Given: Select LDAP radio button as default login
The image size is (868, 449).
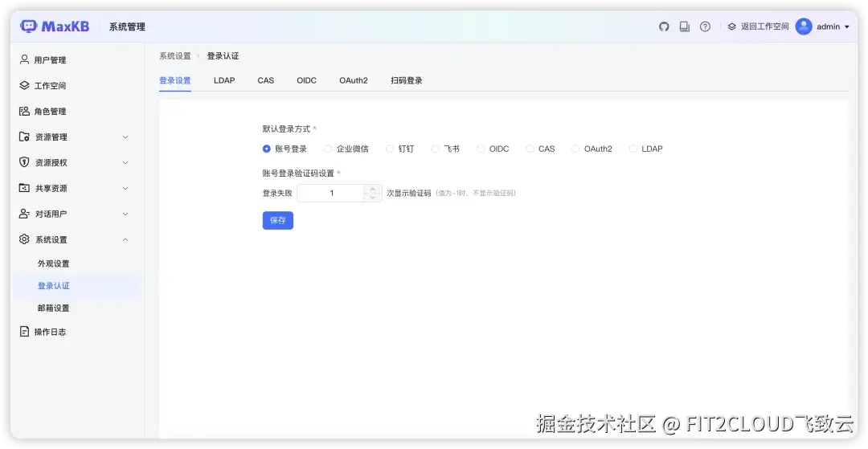Looking at the screenshot, I should click(633, 149).
